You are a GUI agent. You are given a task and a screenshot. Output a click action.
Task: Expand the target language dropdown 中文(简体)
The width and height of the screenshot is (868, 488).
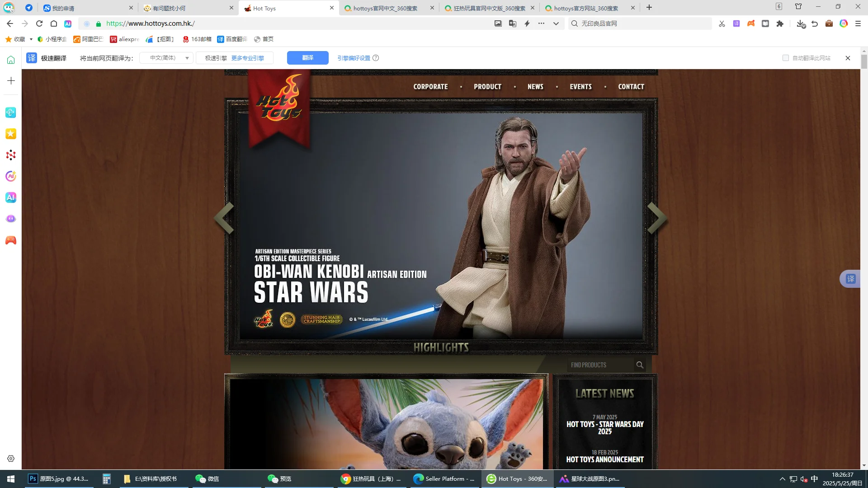(x=166, y=58)
